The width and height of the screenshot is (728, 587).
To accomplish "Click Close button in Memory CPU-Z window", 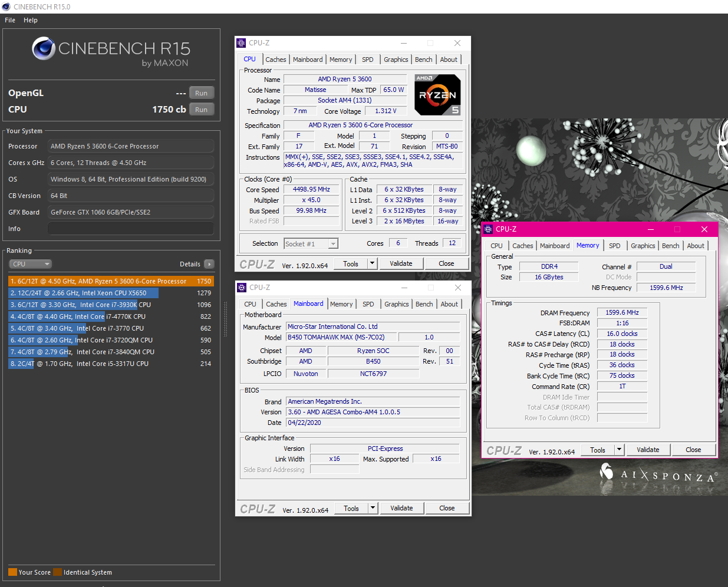I will click(x=693, y=450).
